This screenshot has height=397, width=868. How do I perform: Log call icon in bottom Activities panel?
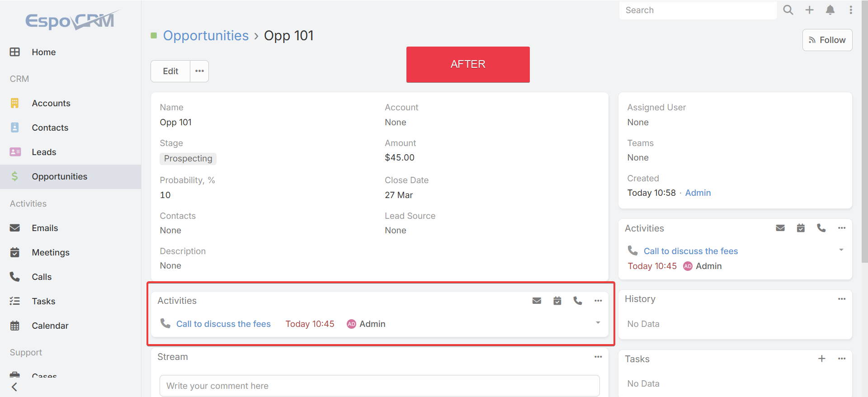tap(578, 301)
